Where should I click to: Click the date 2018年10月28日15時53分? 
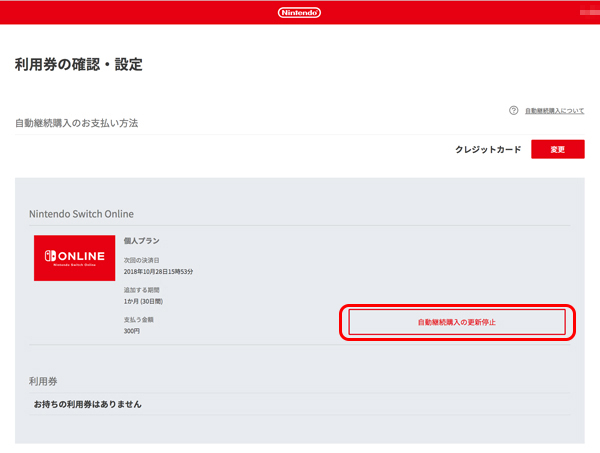158,272
